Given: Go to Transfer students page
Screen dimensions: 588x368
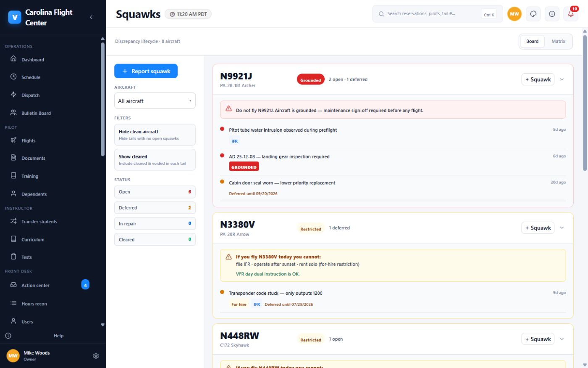Looking at the screenshot, I should [50, 222].
